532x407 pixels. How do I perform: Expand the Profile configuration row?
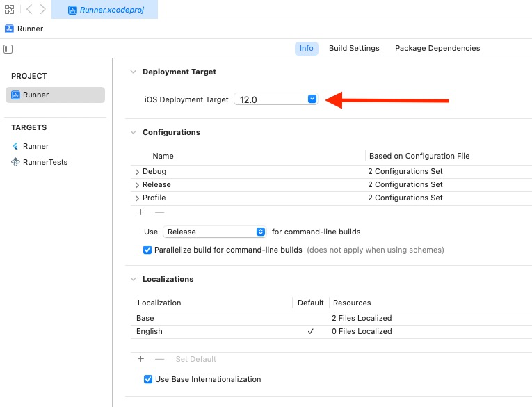137,198
